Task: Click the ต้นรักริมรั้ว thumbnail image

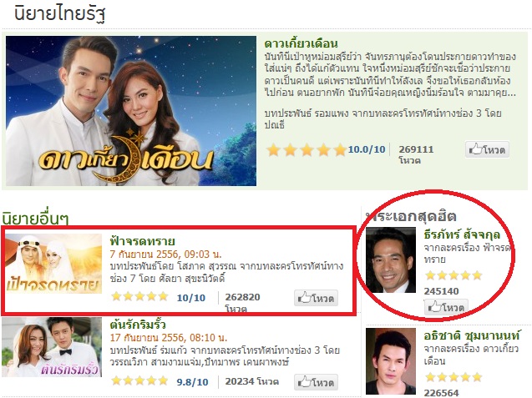Action: [52, 347]
